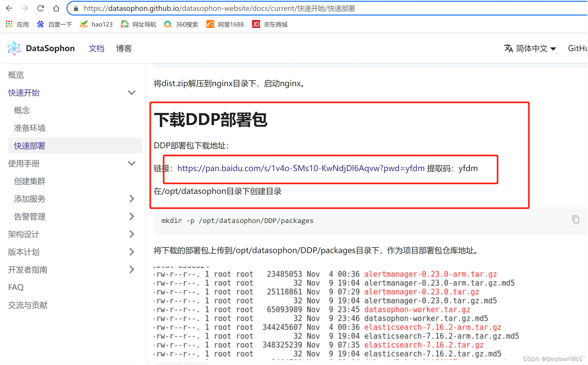Open the 京东商城 bookmark

coord(270,24)
